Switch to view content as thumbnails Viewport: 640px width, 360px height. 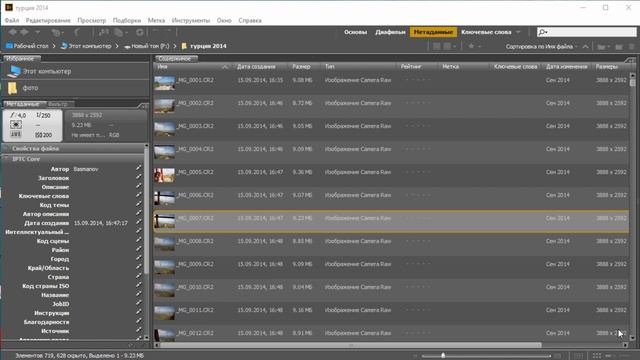[597, 356]
